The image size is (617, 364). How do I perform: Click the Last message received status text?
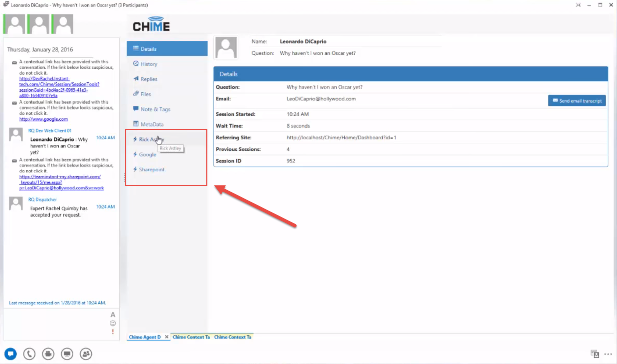[58, 303]
